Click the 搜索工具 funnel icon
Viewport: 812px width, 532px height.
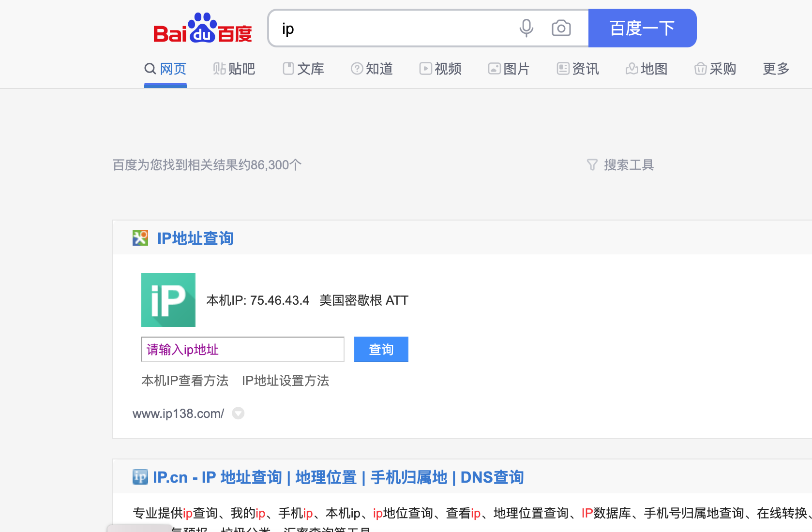[x=592, y=165]
